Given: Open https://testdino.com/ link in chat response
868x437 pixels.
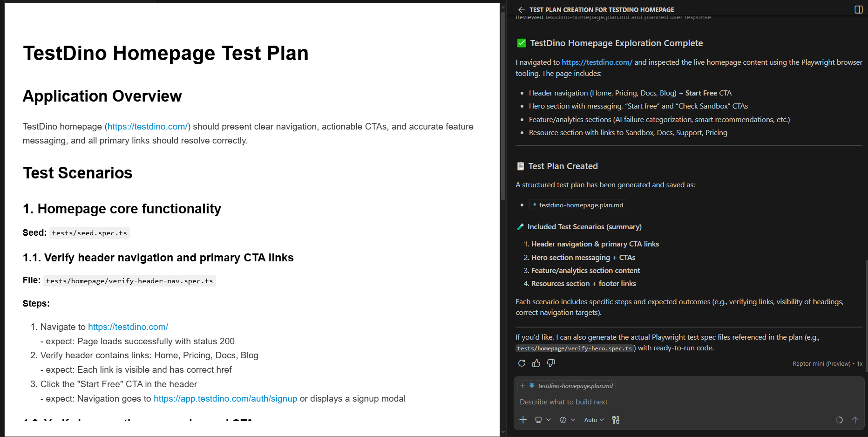Looking at the screenshot, I should [597, 62].
